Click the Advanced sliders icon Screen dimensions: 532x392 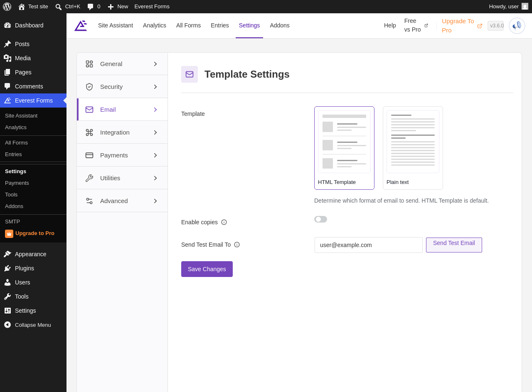(89, 201)
